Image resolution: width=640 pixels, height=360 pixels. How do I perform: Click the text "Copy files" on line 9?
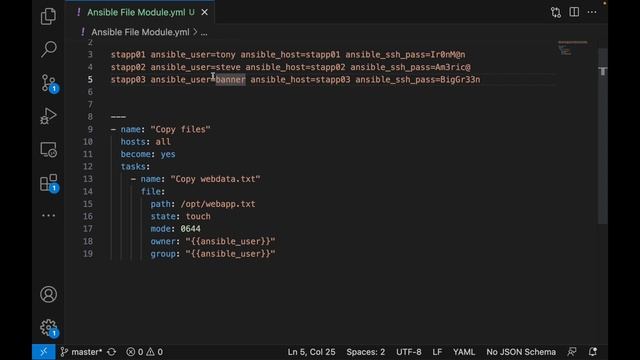point(180,129)
